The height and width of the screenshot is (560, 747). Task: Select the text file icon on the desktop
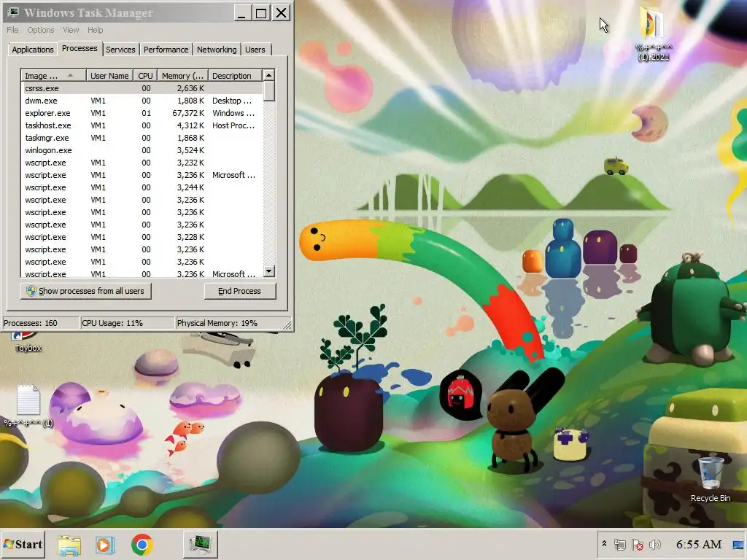coord(28,405)
